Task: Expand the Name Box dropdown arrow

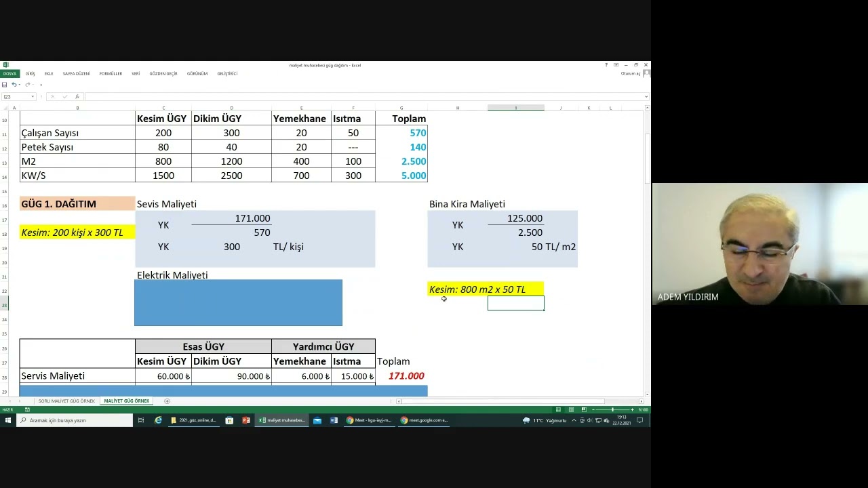Action: [33, 97]
